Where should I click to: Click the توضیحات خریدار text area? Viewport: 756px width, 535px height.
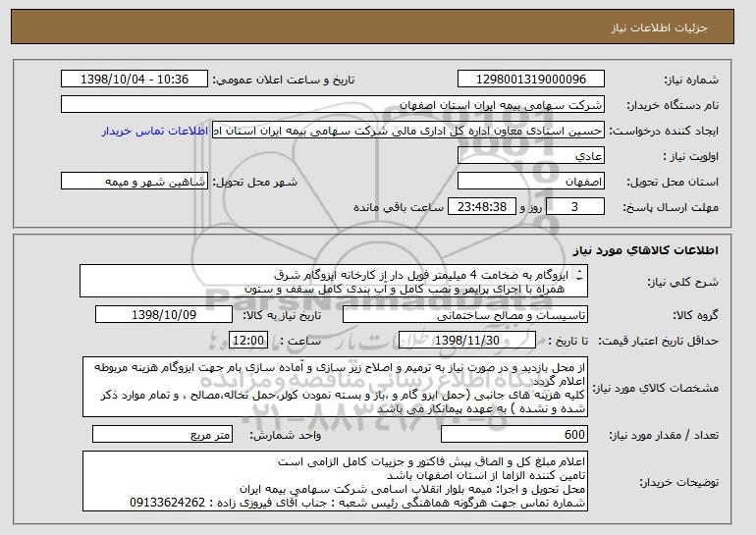(335, 481)
